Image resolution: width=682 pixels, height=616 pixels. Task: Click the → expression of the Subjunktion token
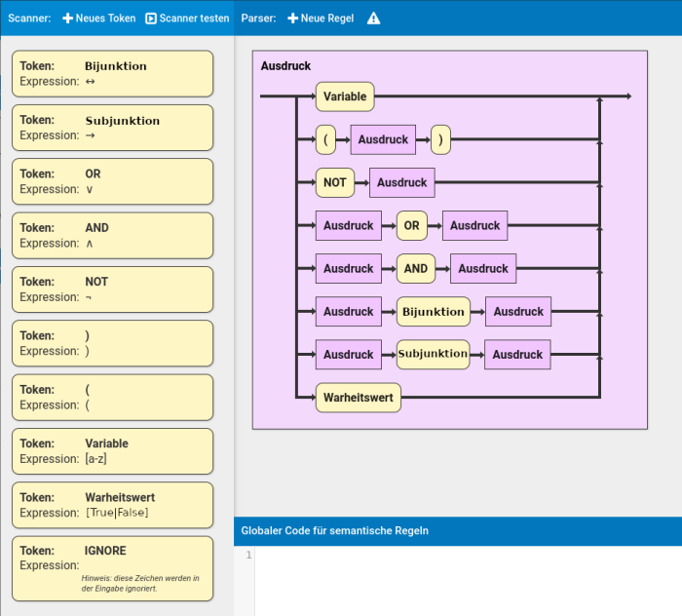tap(90, 135)
